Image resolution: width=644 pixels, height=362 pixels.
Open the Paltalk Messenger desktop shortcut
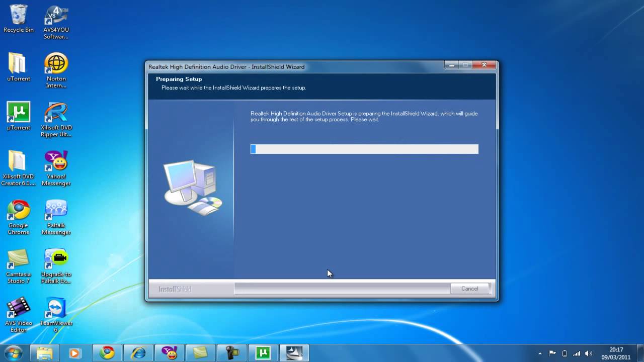click(x=56, y=217)
